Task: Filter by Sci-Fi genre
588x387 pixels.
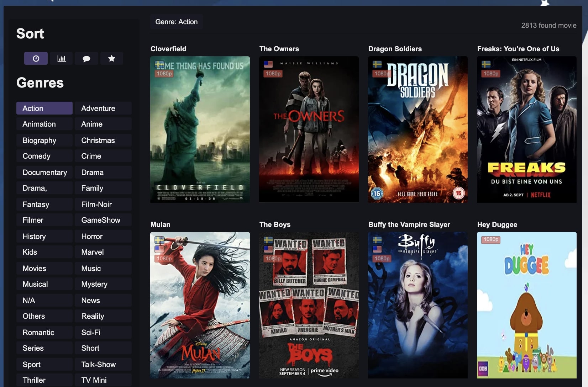Action: 103,332
